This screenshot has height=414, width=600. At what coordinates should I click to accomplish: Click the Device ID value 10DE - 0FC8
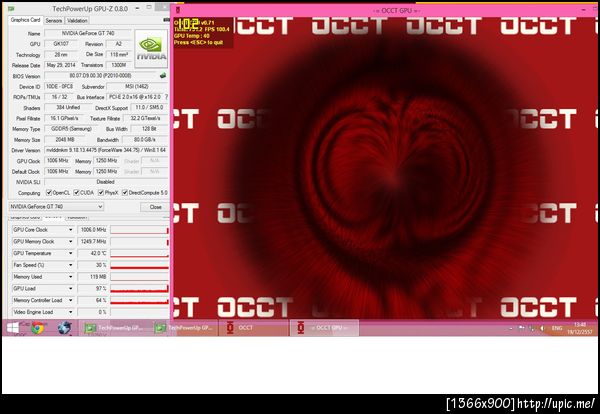tap(59, 86)
